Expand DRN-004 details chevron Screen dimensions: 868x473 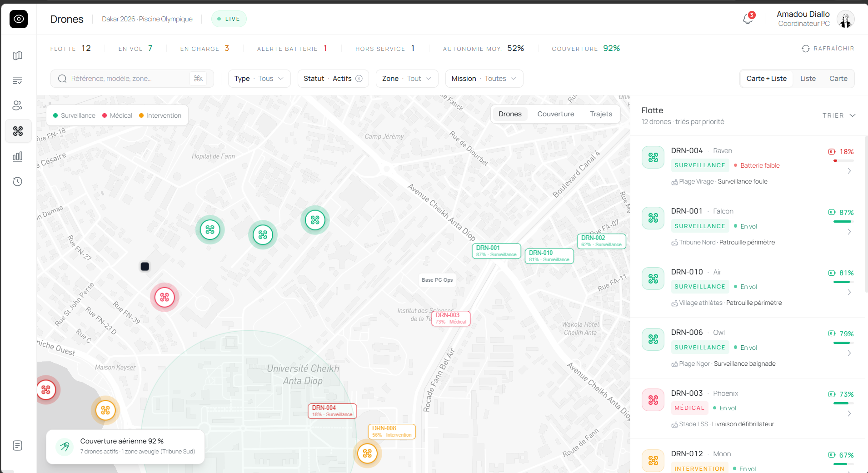[x=849, y=171]
